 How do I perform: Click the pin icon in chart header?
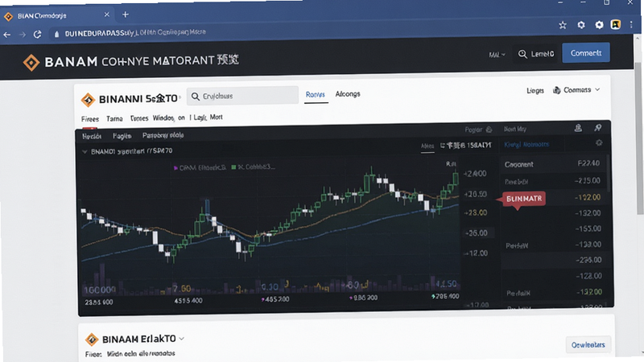click(x=597, y=128)
